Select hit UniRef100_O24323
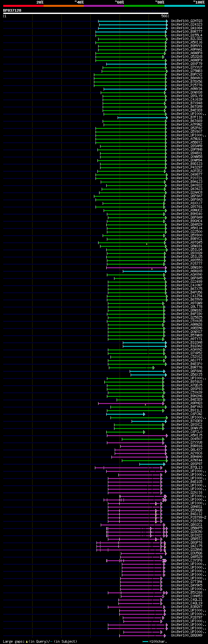The width and height of the screenshot is (208, 644). (187, 25)
